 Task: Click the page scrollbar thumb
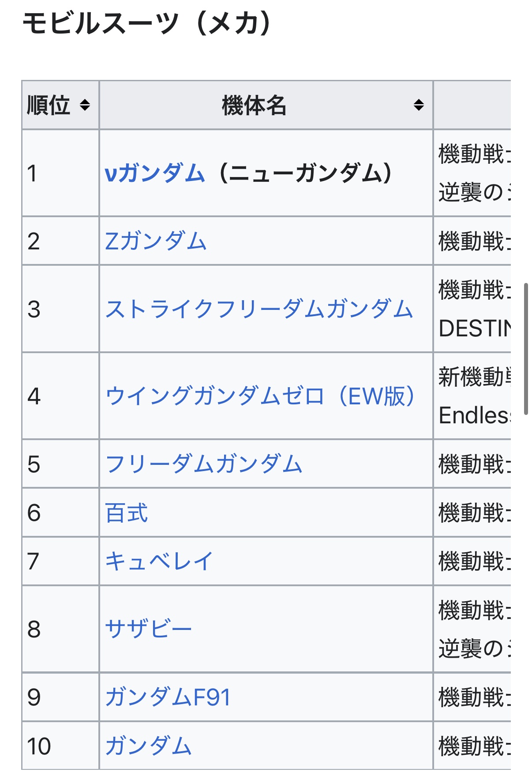pos(525,349)
